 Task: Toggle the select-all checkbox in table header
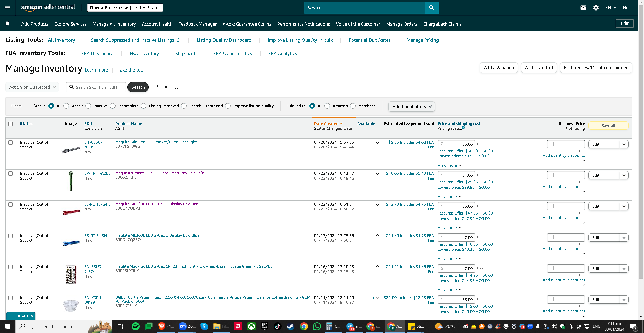click(11, 124)
